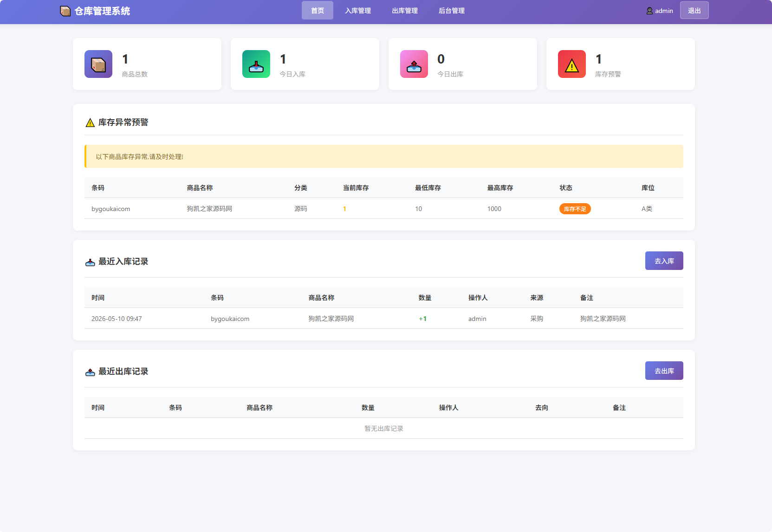Click bygoukaicom barcode in inbound records
Image resolution: width=772 pixels, height=532 pixels.
[230, 319]
